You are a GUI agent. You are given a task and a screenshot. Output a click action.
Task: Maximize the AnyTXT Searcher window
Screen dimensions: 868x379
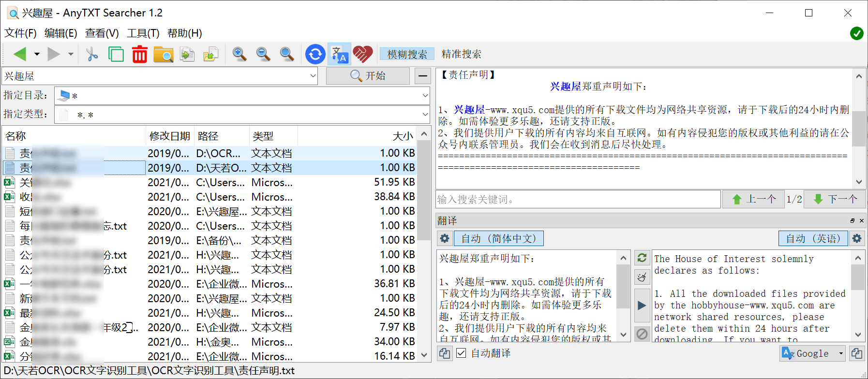click(x=808, y=13)
